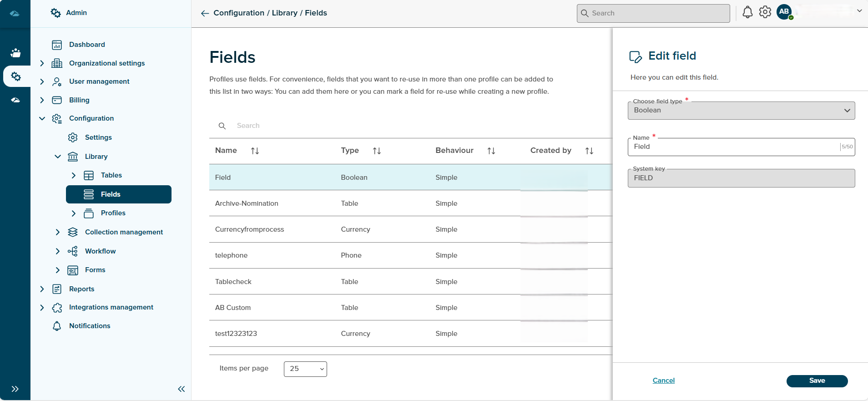Open the Items per page dropdown
The height and width of the screenshot is (401, 868).
tap(305, 369)
